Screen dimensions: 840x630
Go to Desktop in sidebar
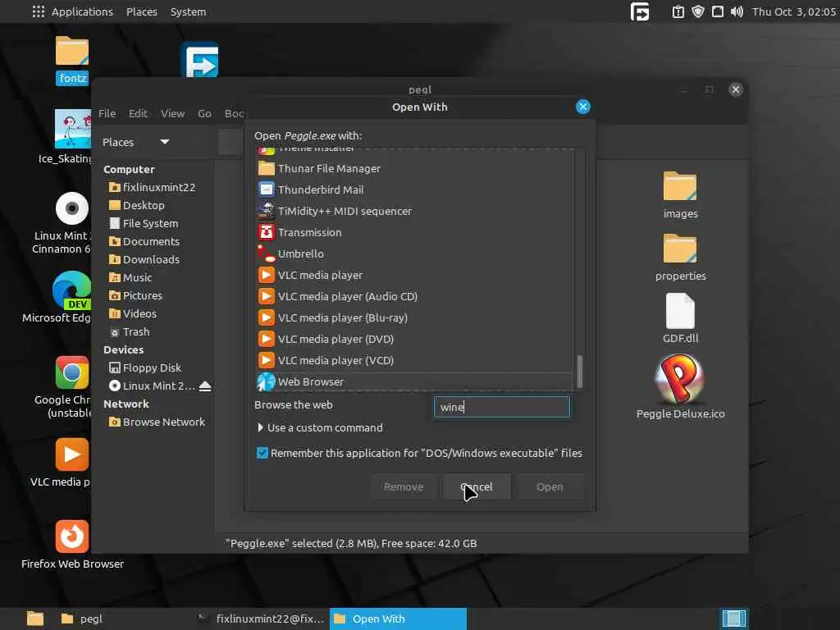pyautogui.click(x=137, y=205)
